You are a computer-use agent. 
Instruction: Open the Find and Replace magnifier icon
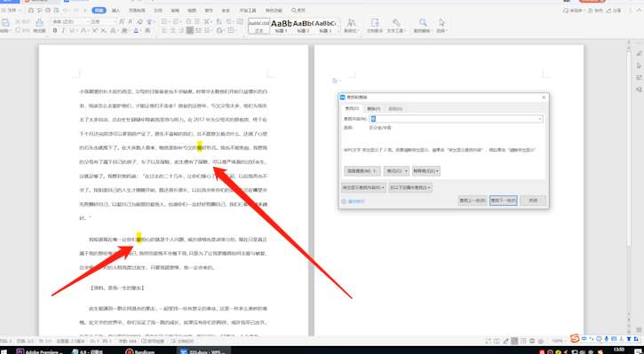pos(423,25)
